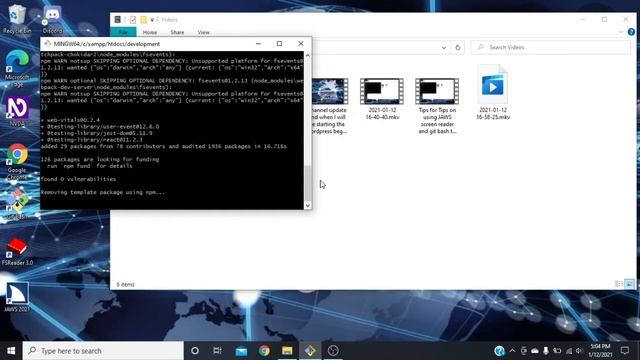Click the help icon in system tray
Viewport: 640px width, 360px height.
[x=499, y=351]
